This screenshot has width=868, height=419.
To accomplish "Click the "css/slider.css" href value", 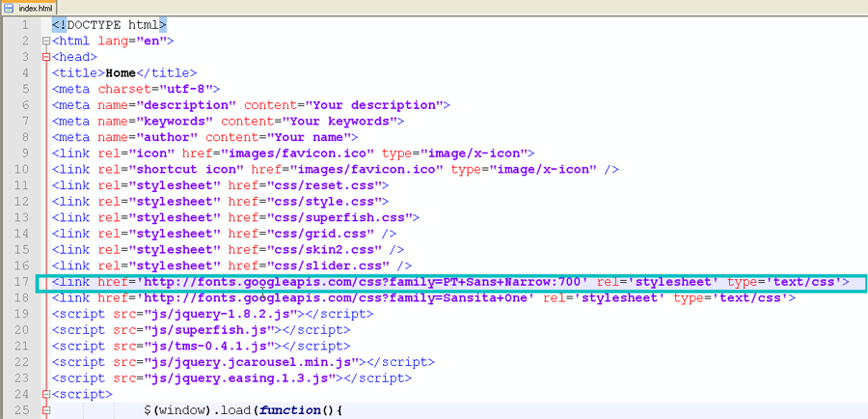I will (x=328, y=266).
